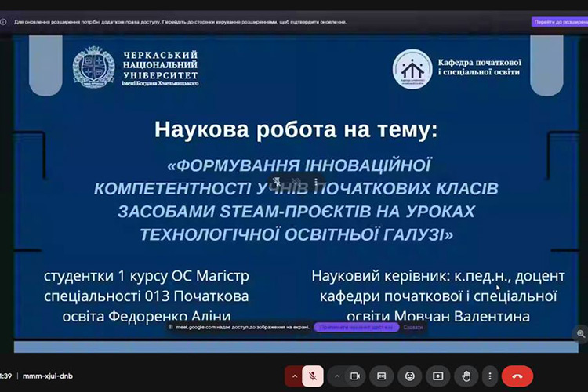Open the emoji reactions button
588x392 pixels.
pos(408,376)
